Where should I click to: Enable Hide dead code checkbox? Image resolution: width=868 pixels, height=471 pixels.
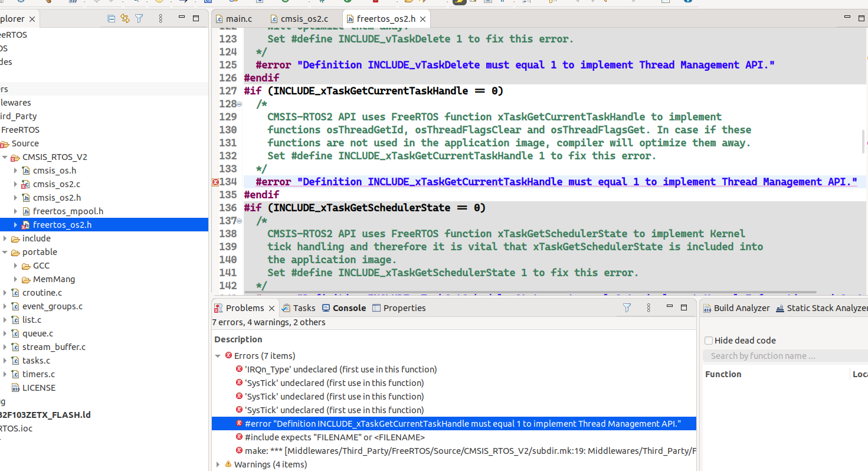point(709,341)
